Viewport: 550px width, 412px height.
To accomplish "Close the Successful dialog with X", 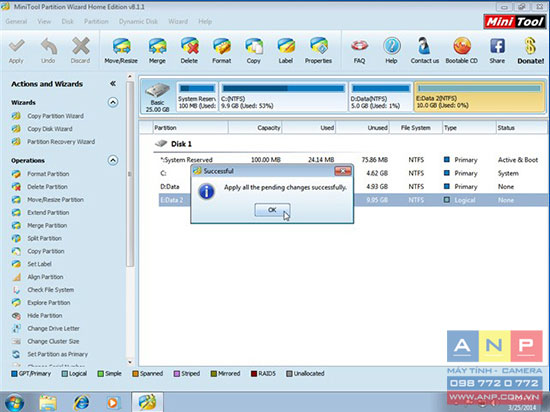I will coord(343,171).
